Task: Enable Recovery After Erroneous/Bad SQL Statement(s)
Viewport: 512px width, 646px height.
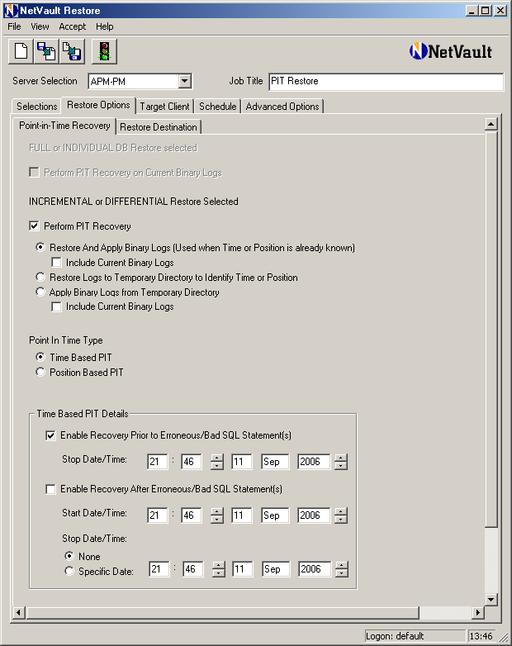Action: (50, 489)
